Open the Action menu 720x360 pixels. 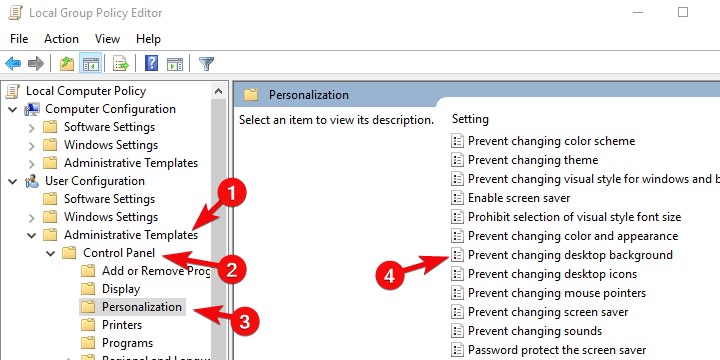coord(61,39)
